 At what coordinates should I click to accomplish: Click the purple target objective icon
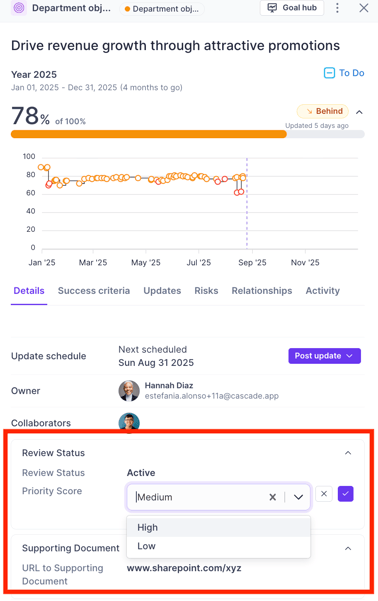point(18,8)
